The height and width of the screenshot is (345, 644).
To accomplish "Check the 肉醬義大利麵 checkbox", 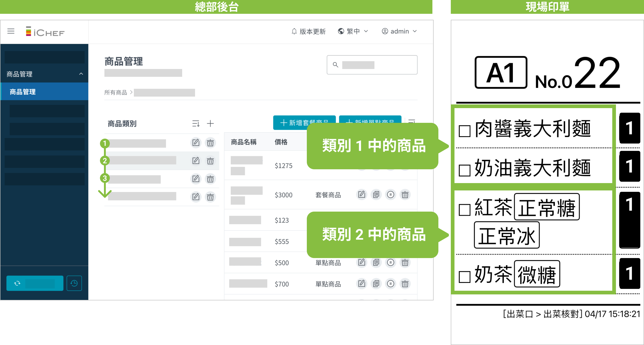I will point(465,131).
